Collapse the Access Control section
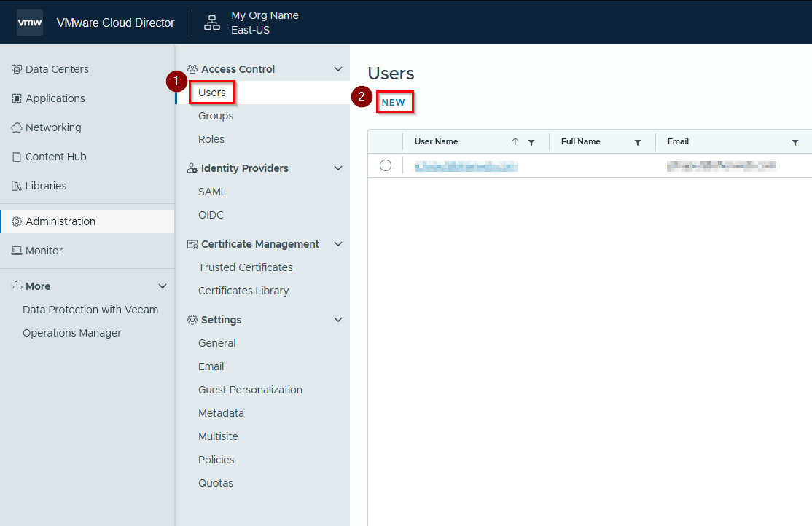 (338, 69)
